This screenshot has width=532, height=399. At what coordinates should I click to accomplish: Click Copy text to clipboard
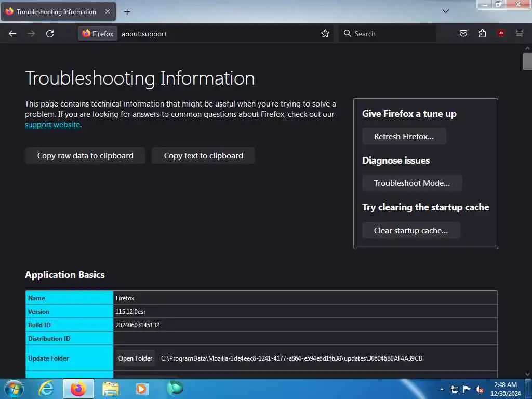tap(203, 156)
